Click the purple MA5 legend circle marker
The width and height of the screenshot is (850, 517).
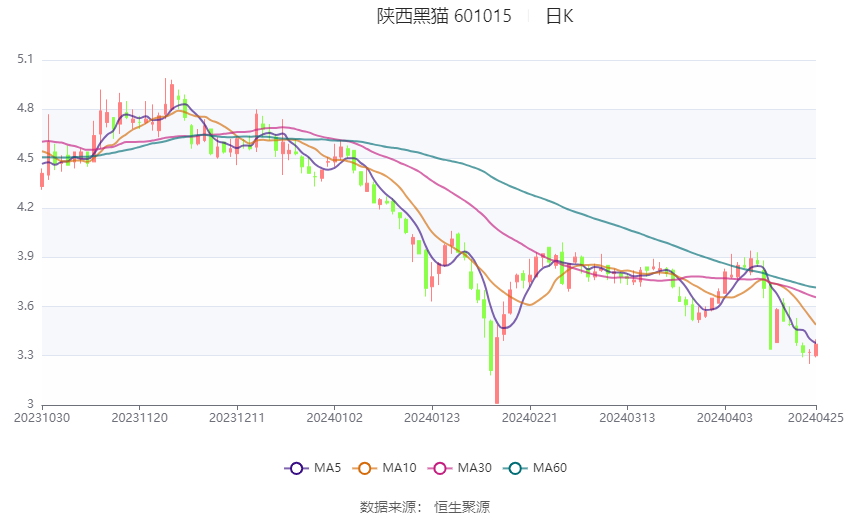pos(295,468)
